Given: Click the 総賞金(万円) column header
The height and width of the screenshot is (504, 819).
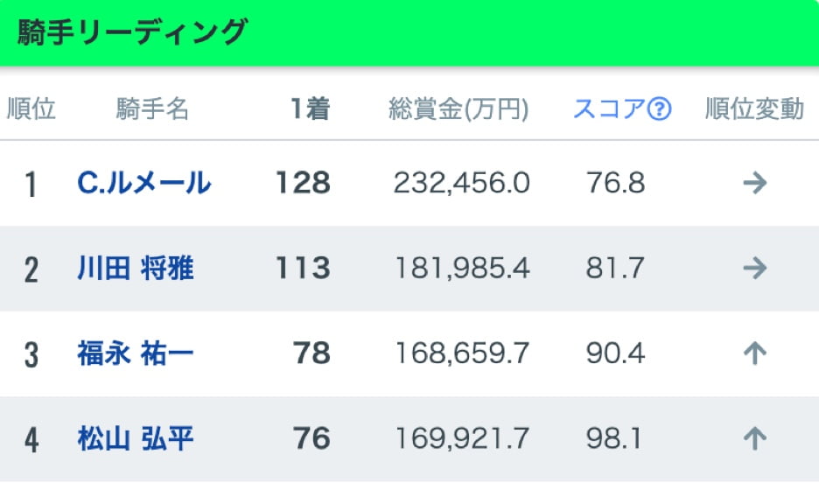Looking at the screenshot, I should [459, 109].
